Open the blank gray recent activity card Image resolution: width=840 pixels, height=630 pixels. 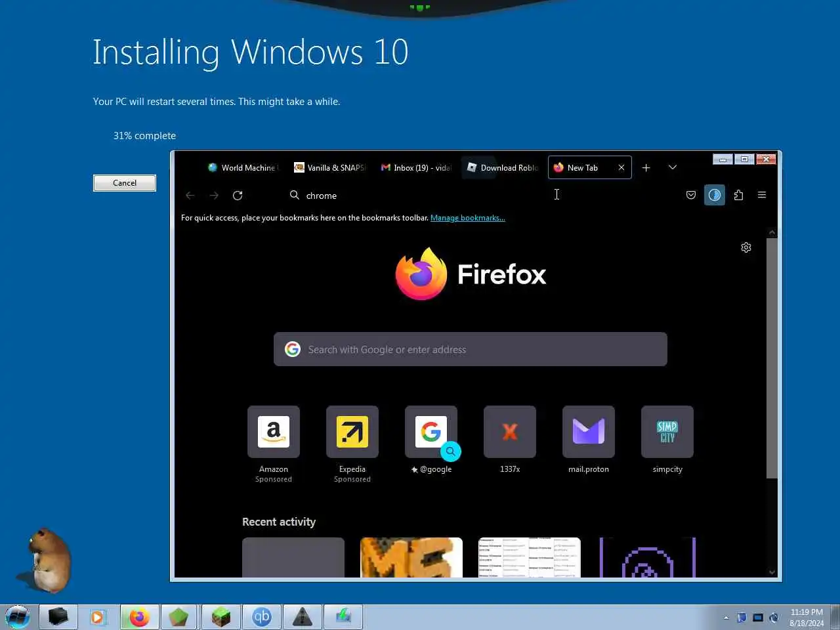[293, 558]
